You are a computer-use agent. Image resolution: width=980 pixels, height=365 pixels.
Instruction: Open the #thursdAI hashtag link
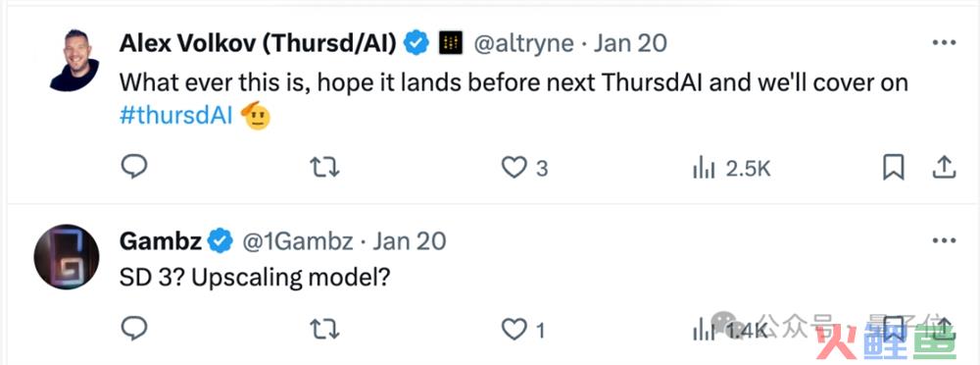point(176,117)
